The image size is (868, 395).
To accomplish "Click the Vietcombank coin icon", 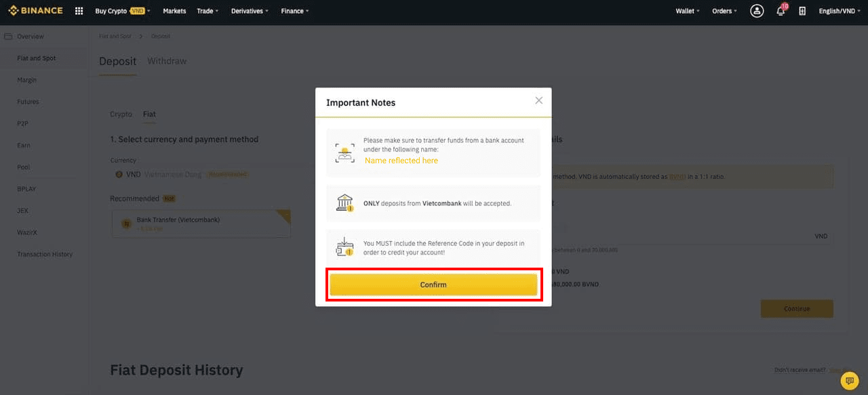I will [x=126, y=224].
